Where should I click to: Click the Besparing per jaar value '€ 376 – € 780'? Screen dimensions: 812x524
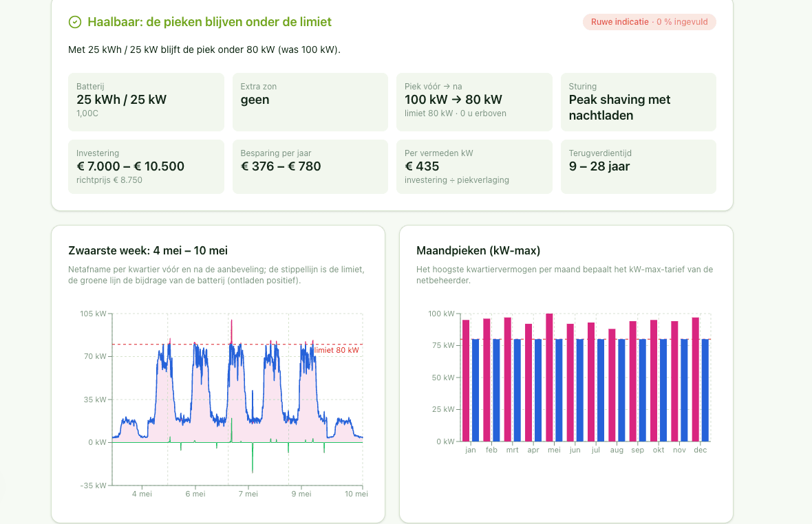[281, 166]
